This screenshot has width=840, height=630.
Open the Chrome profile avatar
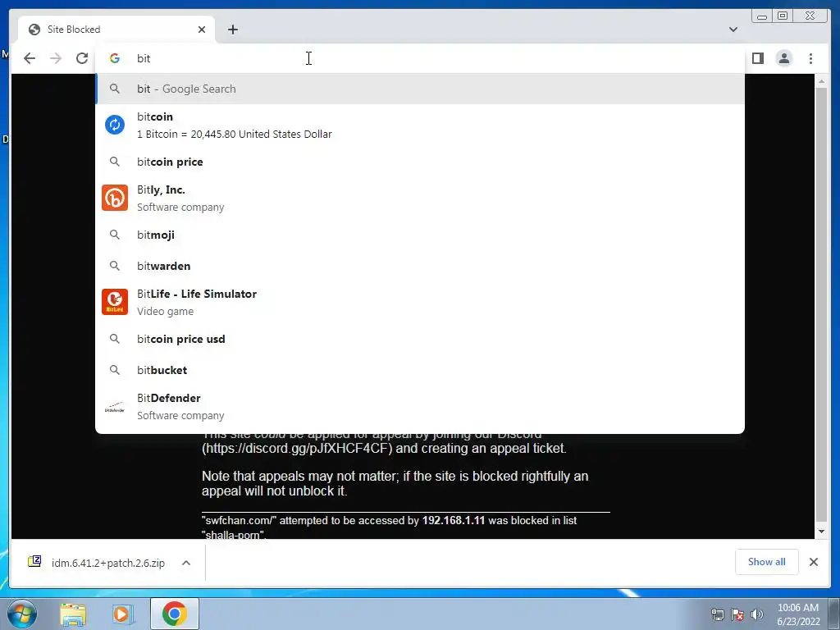[783, 58]
